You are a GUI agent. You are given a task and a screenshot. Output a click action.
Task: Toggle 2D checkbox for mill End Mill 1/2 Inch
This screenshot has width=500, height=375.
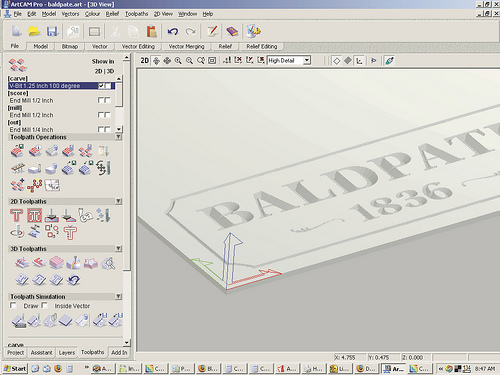click(x=101, y=115)
